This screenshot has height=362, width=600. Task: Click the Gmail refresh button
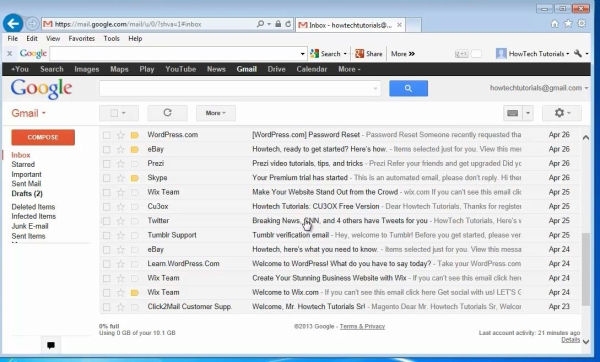[x=167, y=113]
